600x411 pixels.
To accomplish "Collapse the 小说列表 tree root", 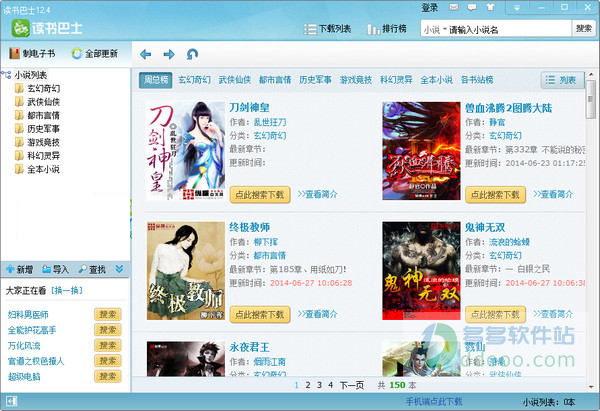I will pyautogui.click(x=7, y=75).
